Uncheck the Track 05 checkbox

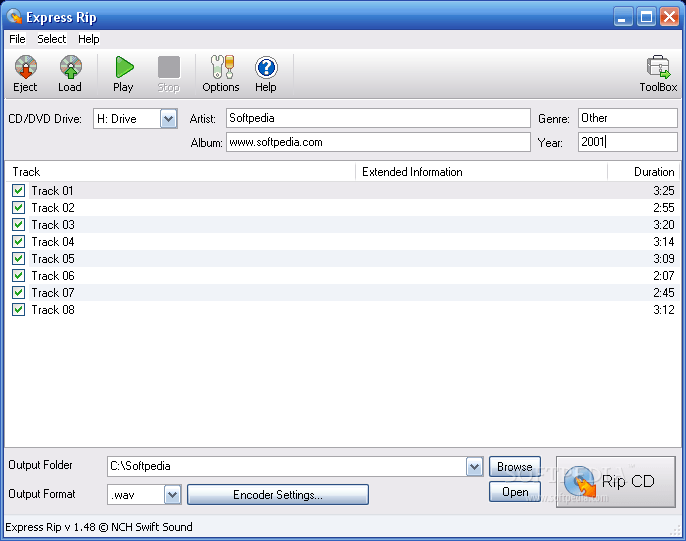click(x=18, y=259)
